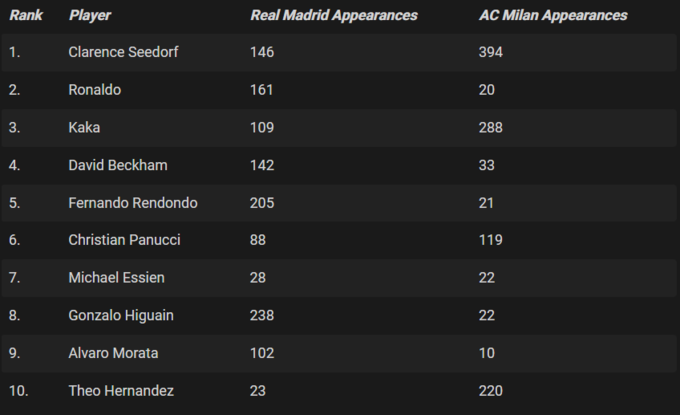Select the Ronaldo player cell

pos(95,90)
